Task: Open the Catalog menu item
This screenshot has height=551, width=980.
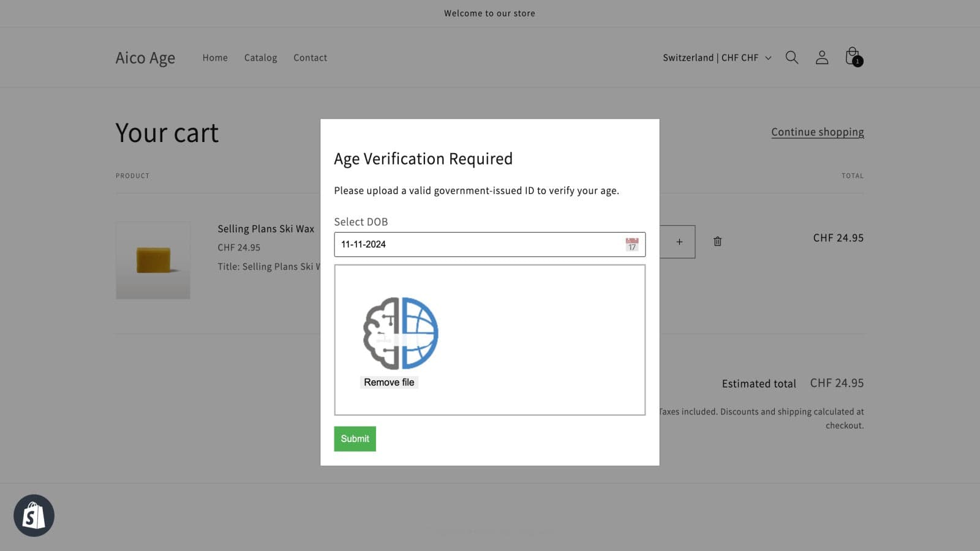Action: [260, 58]
